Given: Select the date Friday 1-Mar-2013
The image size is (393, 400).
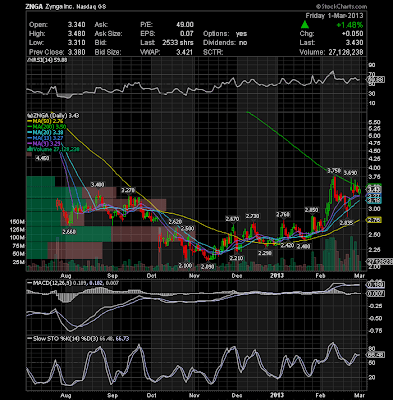Looking at the screenshot, I should point(335,16).
